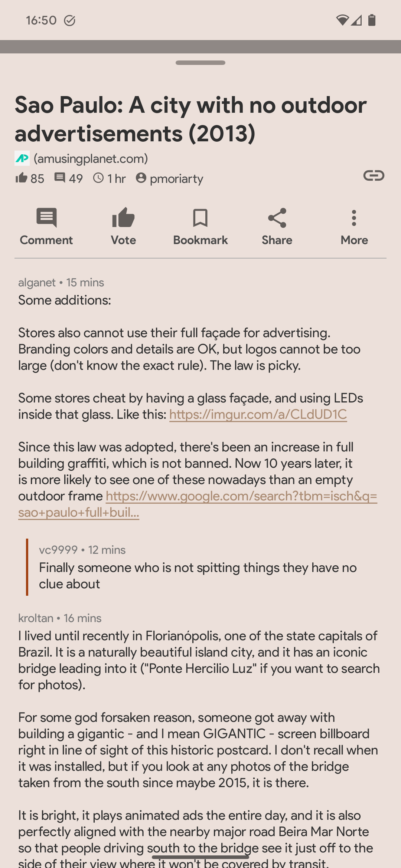This screenshot has height=868, width=401.
Task: Select username kroltan
Action: [x=35, y=618]
